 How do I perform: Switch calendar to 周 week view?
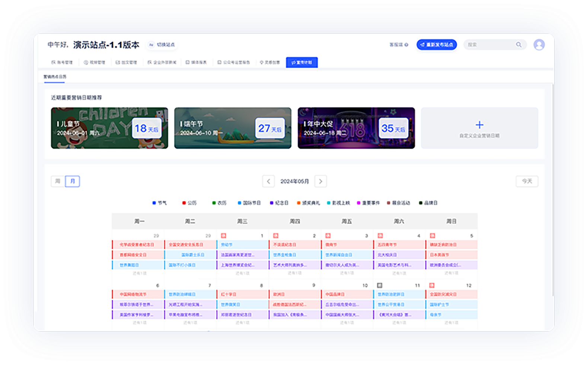point(58,181)
